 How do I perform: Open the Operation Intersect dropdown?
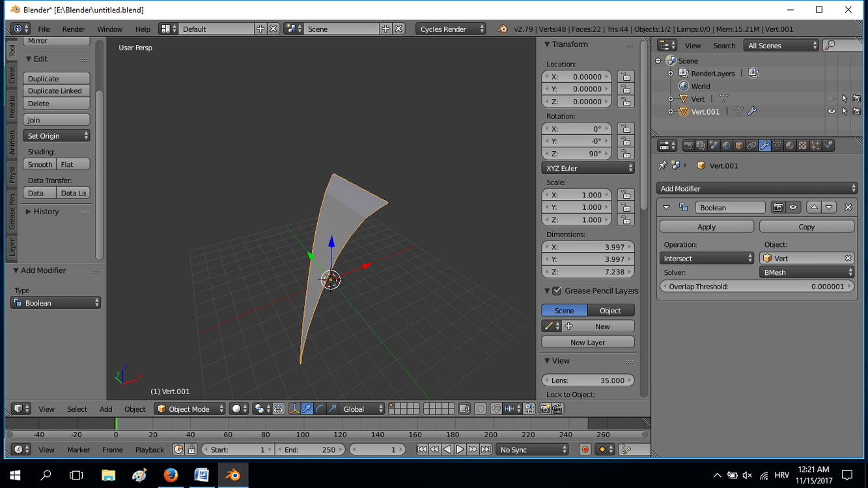[707, 259]
